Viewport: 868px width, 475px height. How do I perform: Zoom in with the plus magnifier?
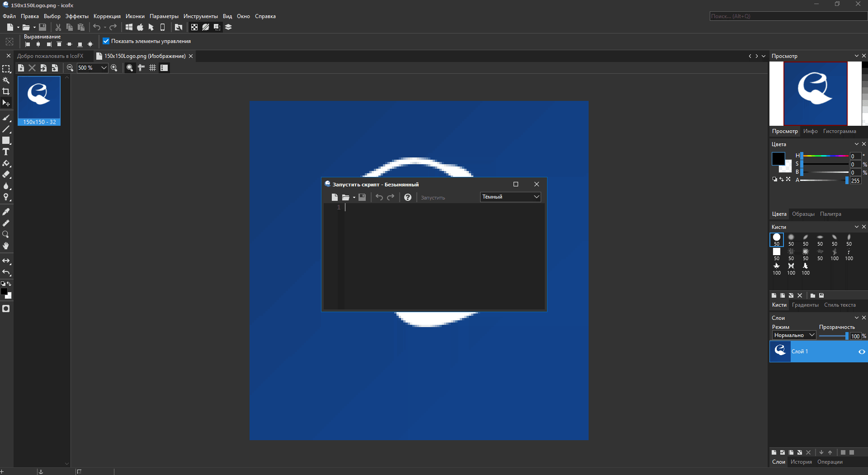click(x=114, y=68)
